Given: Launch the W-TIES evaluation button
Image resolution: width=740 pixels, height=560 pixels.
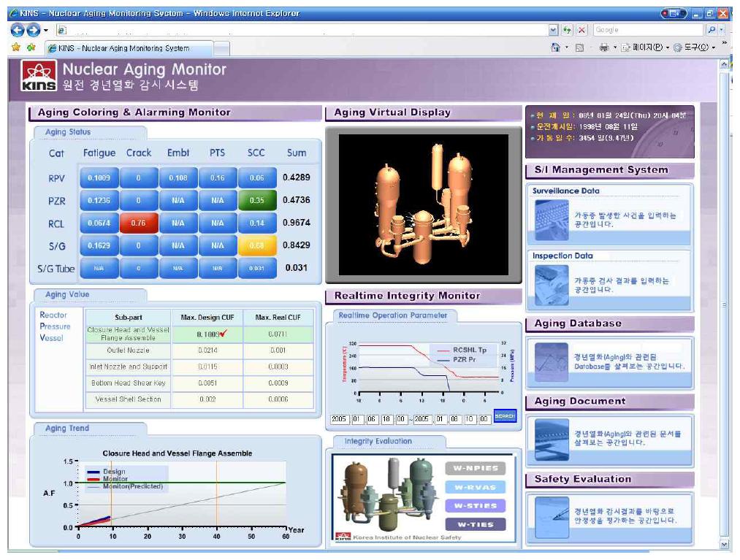Looking at the screenshot, I should tap(476, 524).
